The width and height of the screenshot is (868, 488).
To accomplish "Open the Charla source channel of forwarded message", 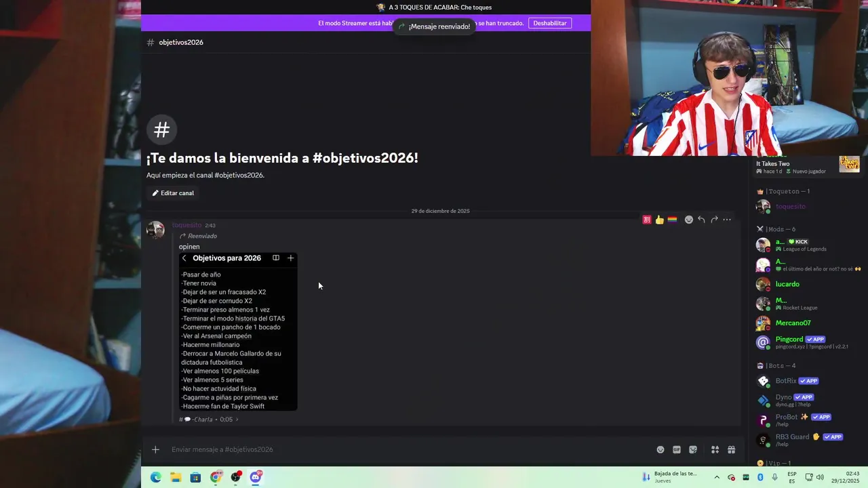I will pyautogui.click(x=199, y=420).
